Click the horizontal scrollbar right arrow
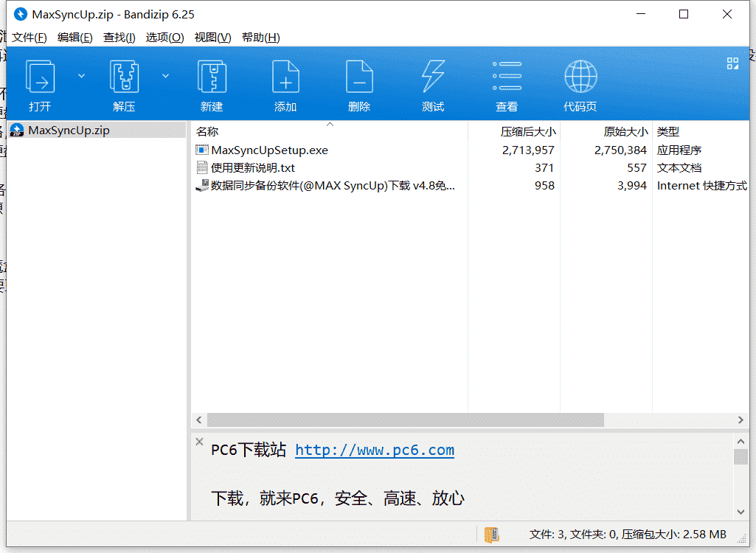 (x=741, y=420)
